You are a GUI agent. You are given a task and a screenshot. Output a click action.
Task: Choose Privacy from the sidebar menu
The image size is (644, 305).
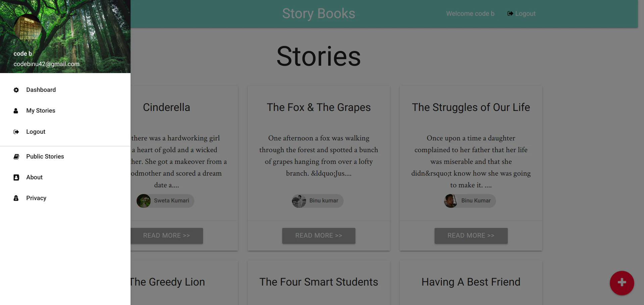[x=36, y=198]
